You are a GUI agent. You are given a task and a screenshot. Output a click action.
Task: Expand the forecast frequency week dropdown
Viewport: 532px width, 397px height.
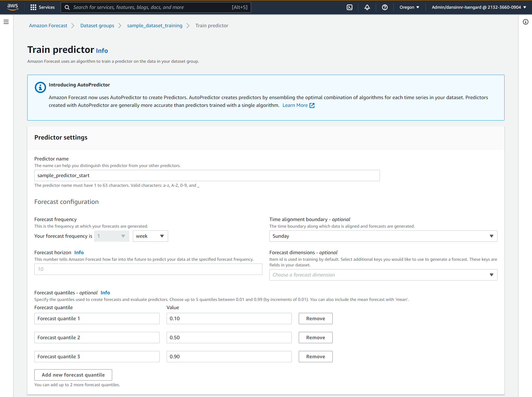click(150, 236)
